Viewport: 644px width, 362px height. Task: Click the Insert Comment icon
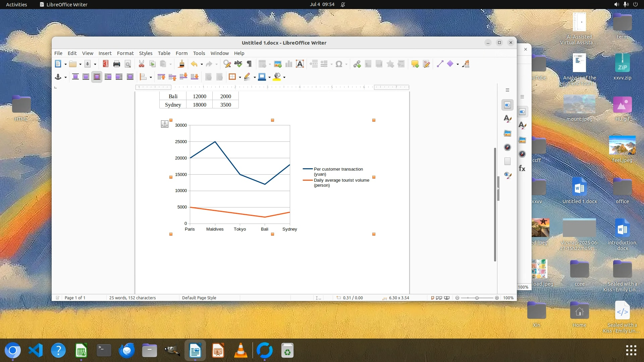click(415, 64)
